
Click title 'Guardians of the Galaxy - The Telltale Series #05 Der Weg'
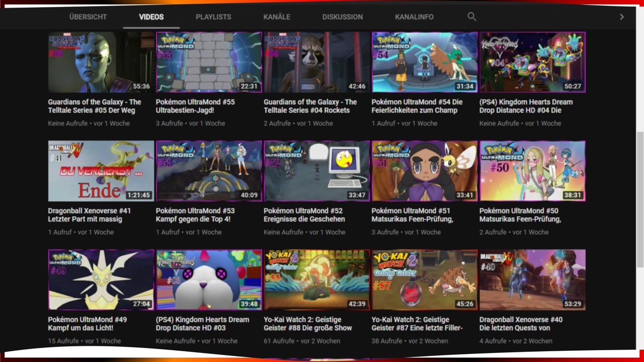click(x=94, y=106)
